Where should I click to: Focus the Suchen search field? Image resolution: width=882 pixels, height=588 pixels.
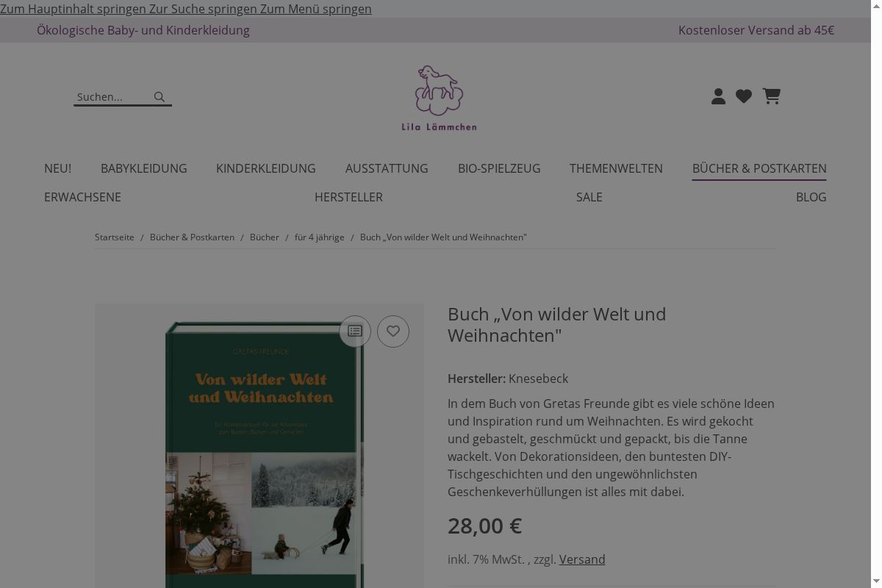click(x=112, y=97)
